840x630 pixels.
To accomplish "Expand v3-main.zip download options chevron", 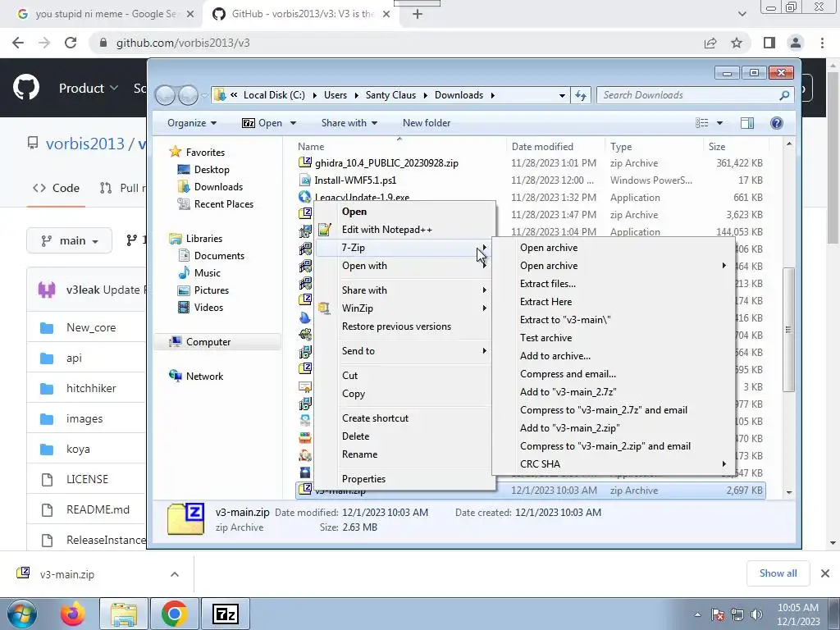I will 174,574.
